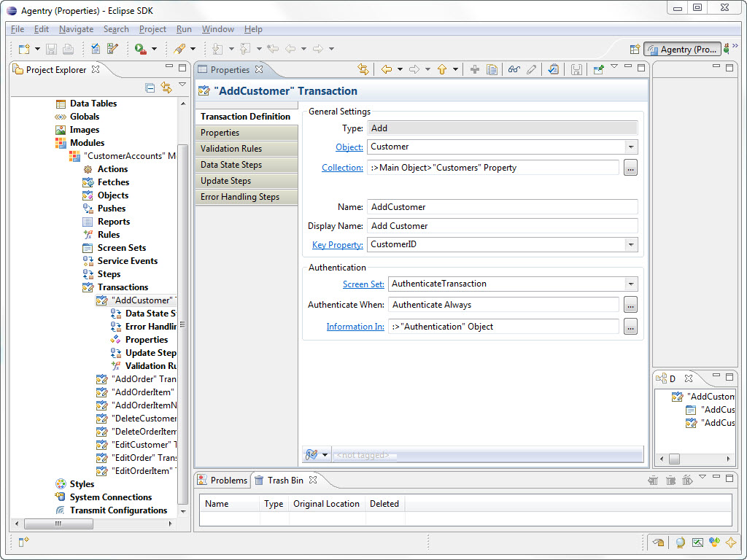Image resolution: width=747 pixels, height=560 pixels.
Task: Click the yellow up arrow in Properties toolbar
Action: 441,69
